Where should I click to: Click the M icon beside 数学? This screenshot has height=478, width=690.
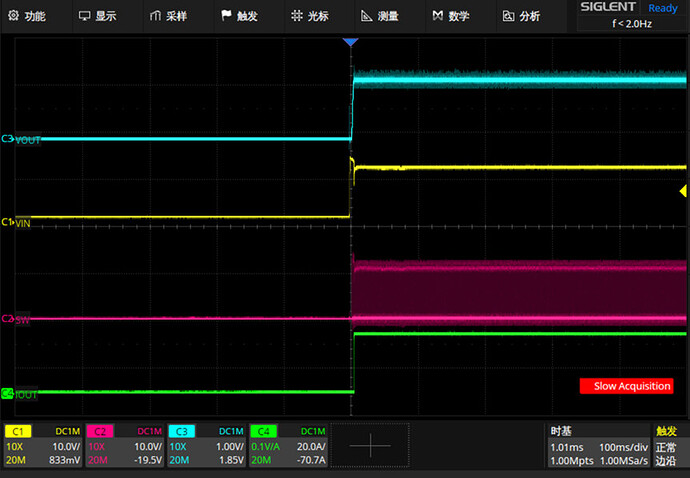click(x=437, y=16)
